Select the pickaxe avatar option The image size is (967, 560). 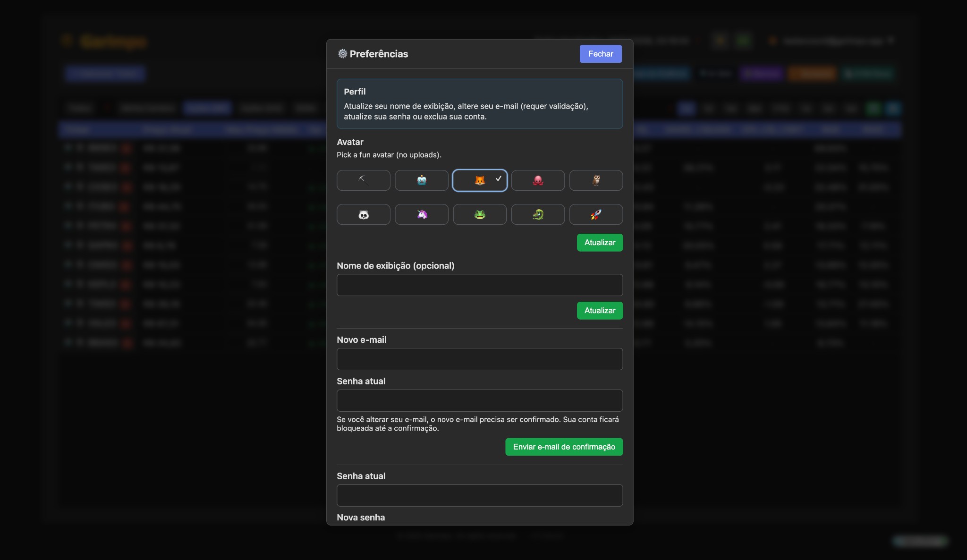click(363, 180)
